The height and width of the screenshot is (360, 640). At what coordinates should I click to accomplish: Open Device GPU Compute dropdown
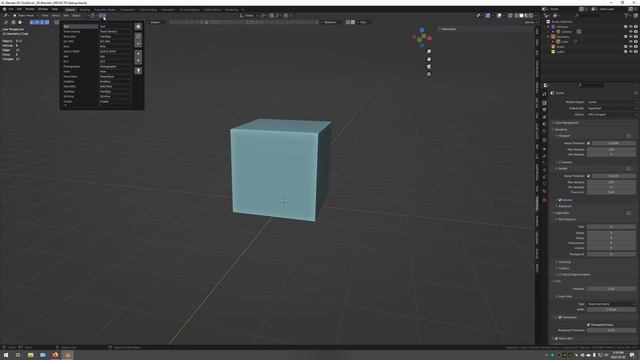coord(611,115)
